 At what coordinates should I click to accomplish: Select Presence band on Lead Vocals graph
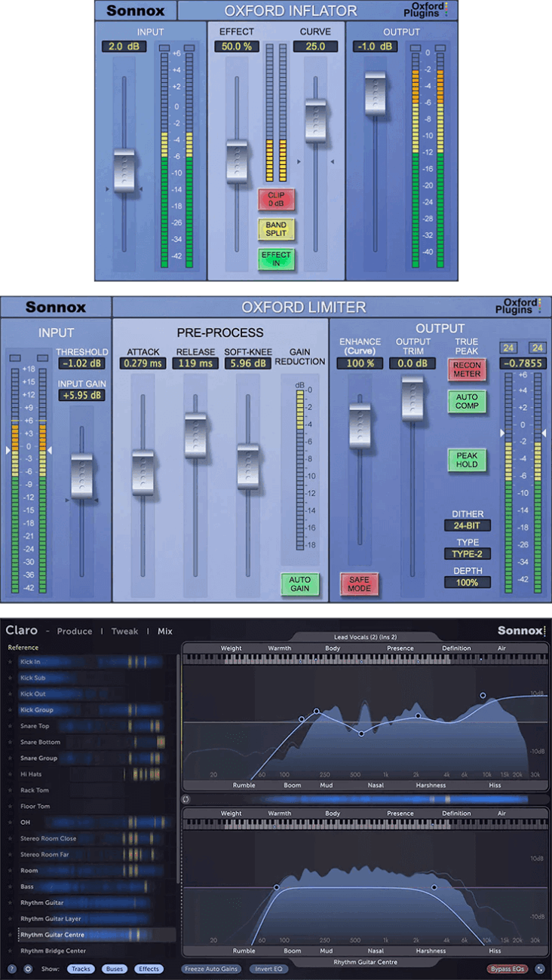(400, 648)
